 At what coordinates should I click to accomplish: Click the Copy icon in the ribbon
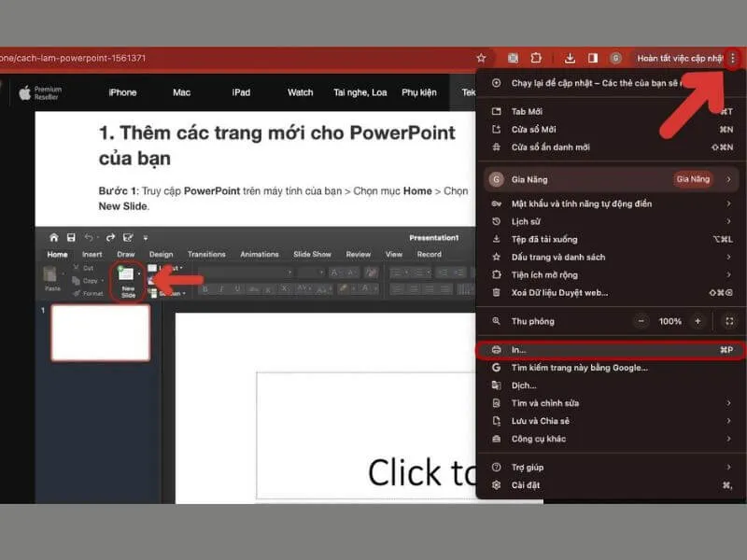point(76,281)
